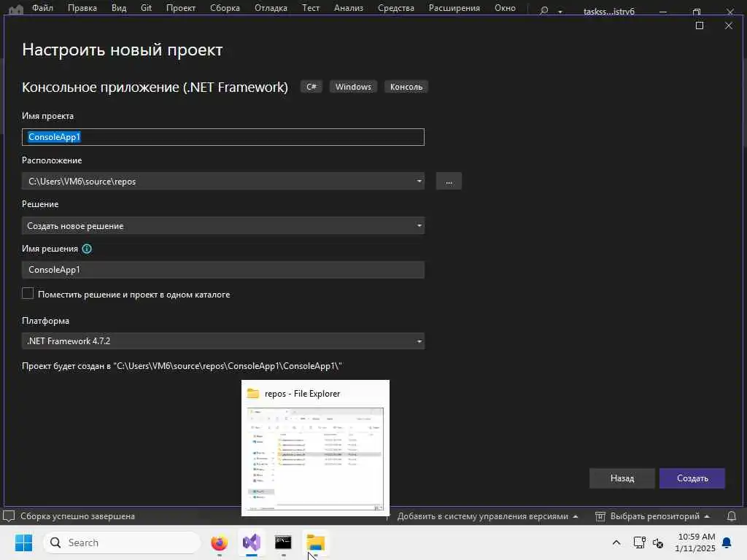Viewport: 747px width, 560px height.
Task: Click the Visual Studio taskbar icon
Action: (252, 542)
